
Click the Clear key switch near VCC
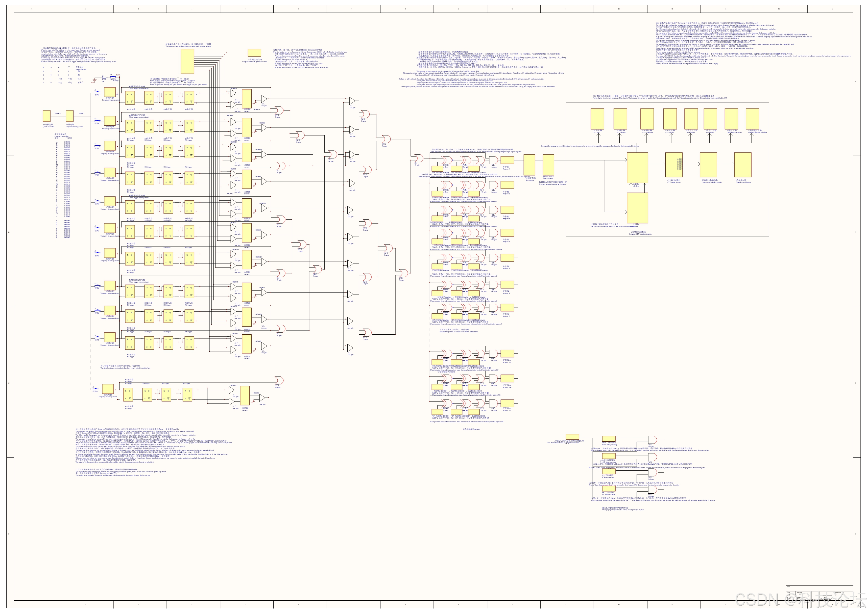point(113,77)
